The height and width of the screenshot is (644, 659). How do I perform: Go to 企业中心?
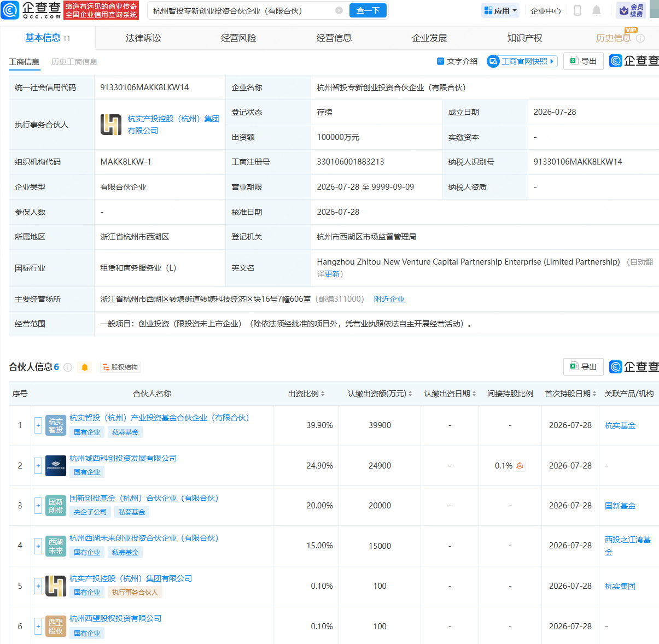tap(546, 11)
